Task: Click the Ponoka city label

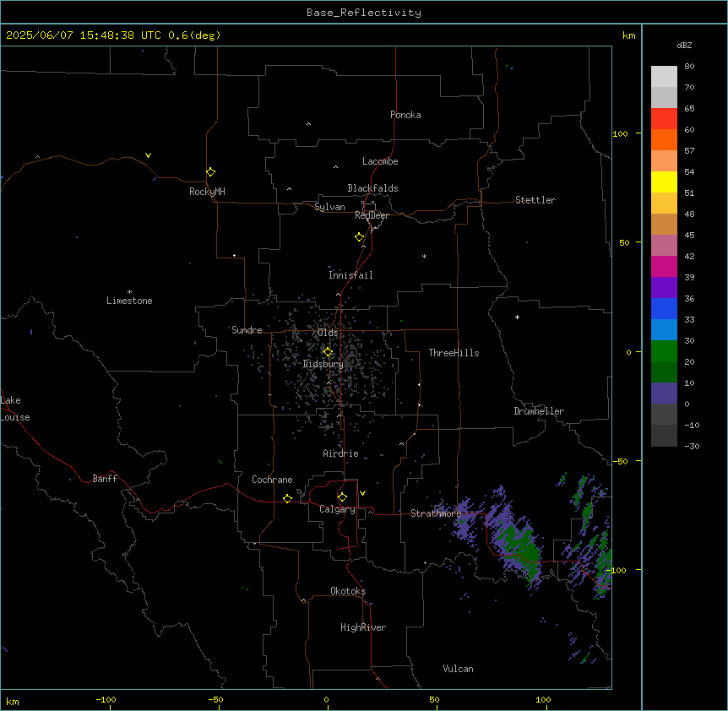Action: coord(405,115)
